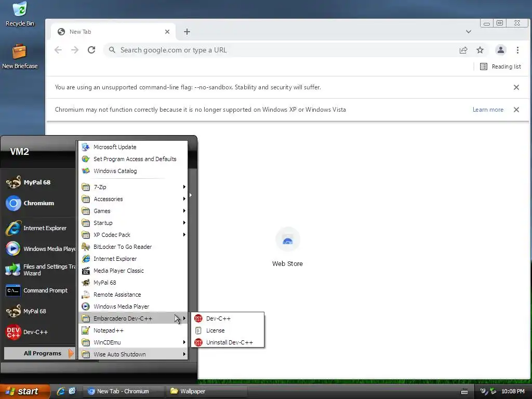Select the New Tab browser tab
The width and height of the screenshot is (532, 399).
click(x=114, y=32)
